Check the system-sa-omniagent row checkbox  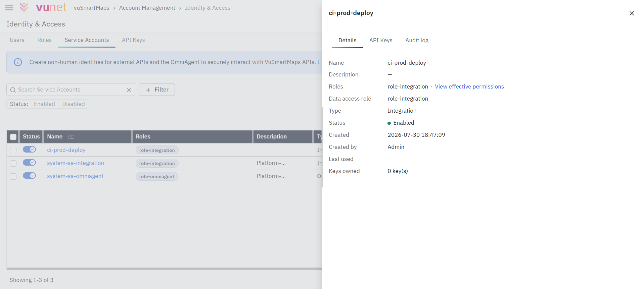pos(13,176)
